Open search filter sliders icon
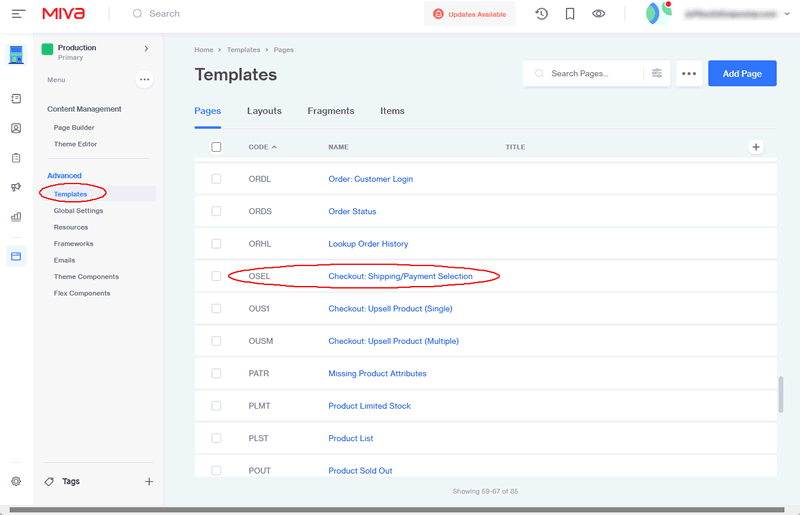Screen dimensions: 800x515 [x=657, y=73]
